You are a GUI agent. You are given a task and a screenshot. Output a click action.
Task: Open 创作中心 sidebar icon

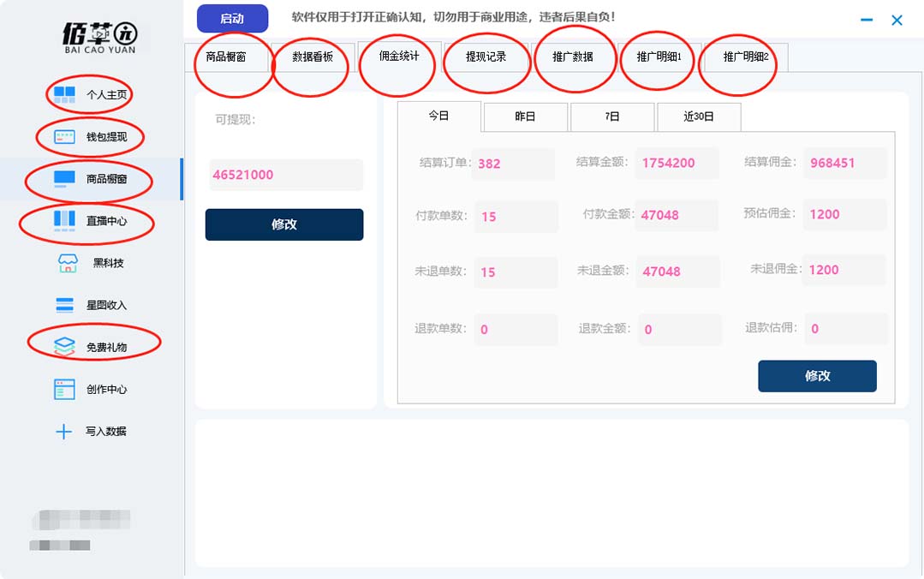coord(65,389)
